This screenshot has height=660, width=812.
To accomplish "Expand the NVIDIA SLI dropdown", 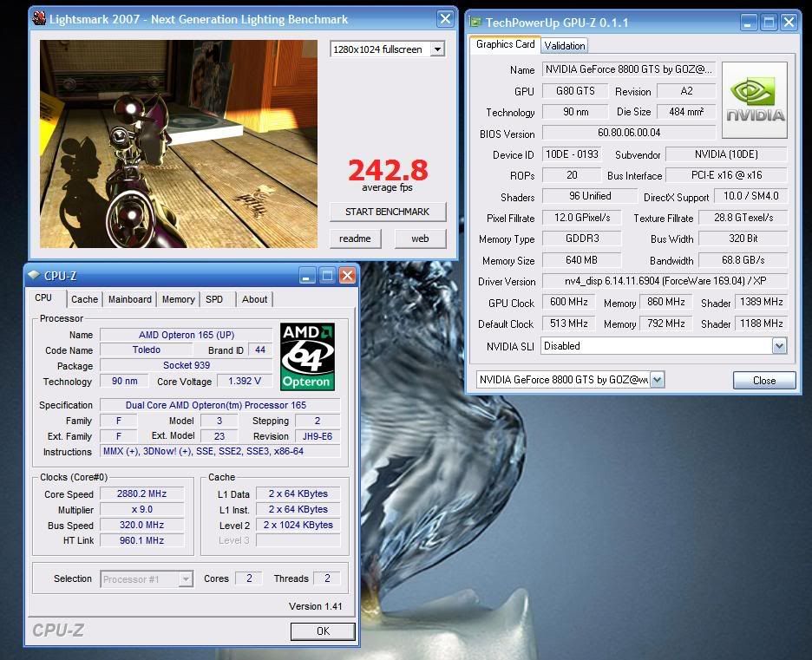I will tap(779, 346).
